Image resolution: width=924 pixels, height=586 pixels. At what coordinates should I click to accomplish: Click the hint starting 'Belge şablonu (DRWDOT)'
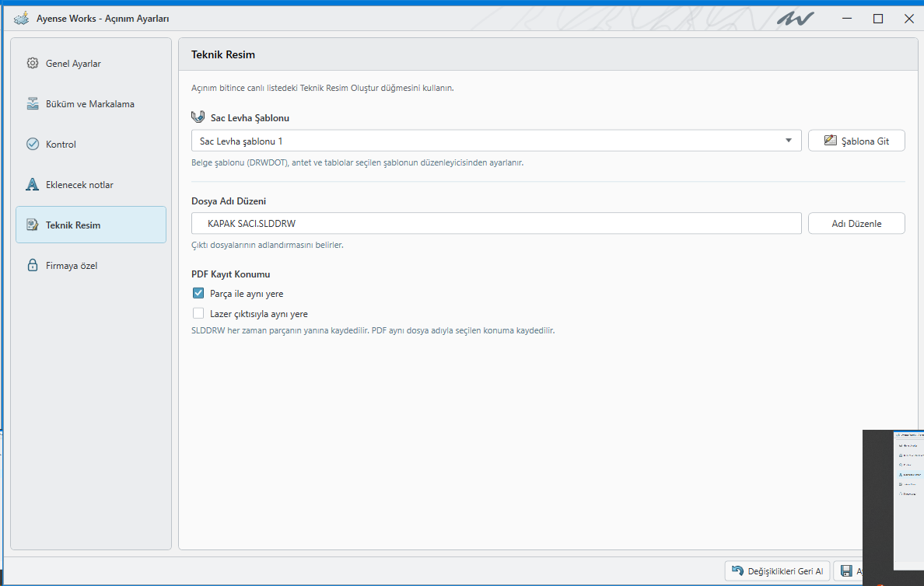pos(357,162)
